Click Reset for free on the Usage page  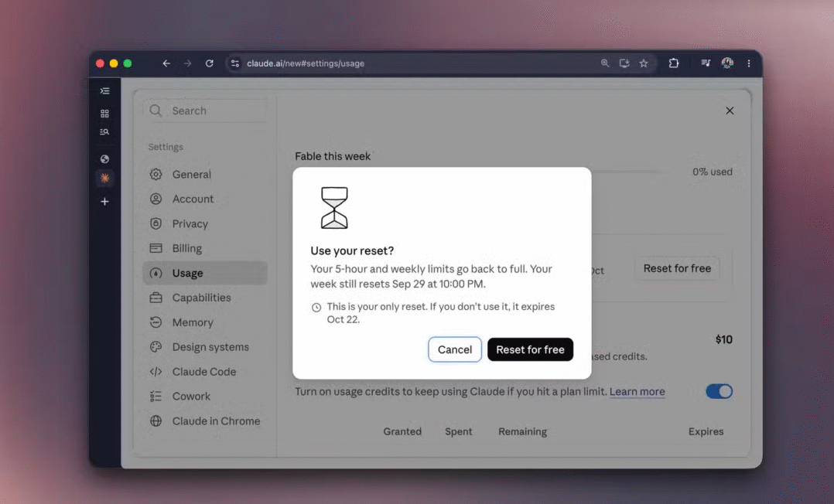point(677,268)
